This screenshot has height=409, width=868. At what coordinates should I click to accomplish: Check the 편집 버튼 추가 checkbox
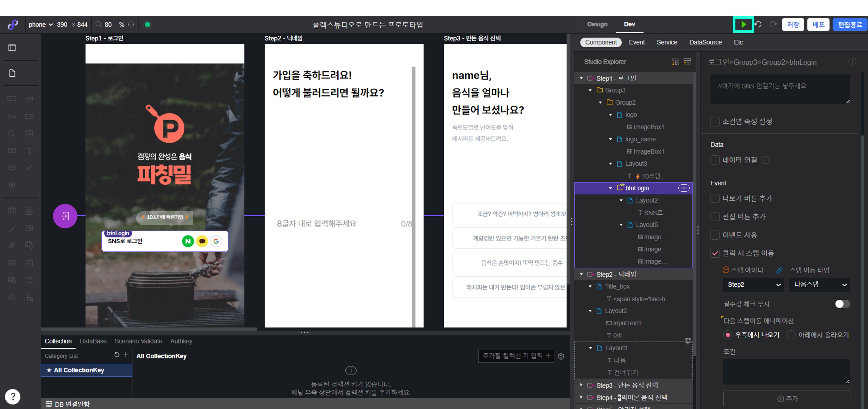coord(715,217)
